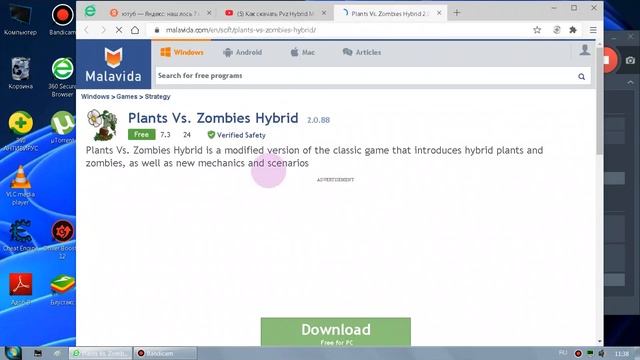Open the 360 Secure Browser shortcut
The image size is (640, 360).
(x=62, y=78)
